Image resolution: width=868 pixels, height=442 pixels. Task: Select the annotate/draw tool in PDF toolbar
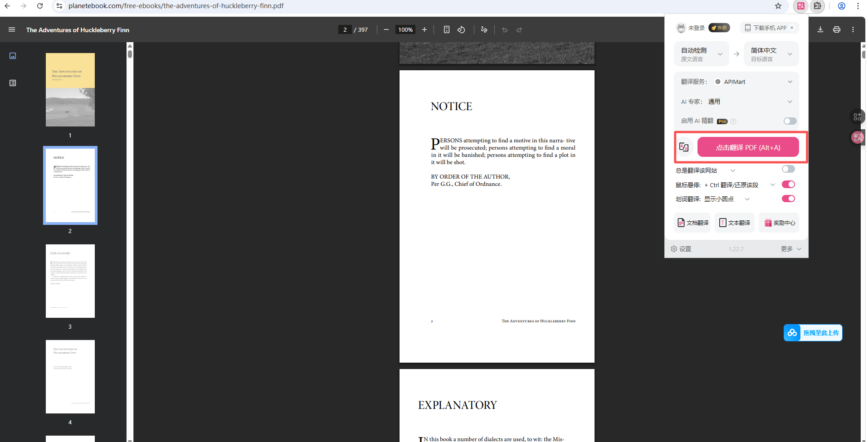(484, 29)
